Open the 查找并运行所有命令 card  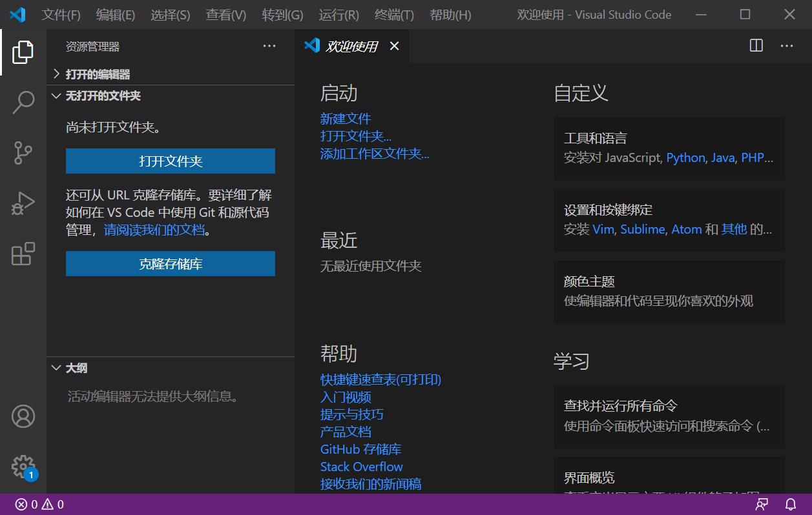669,416
